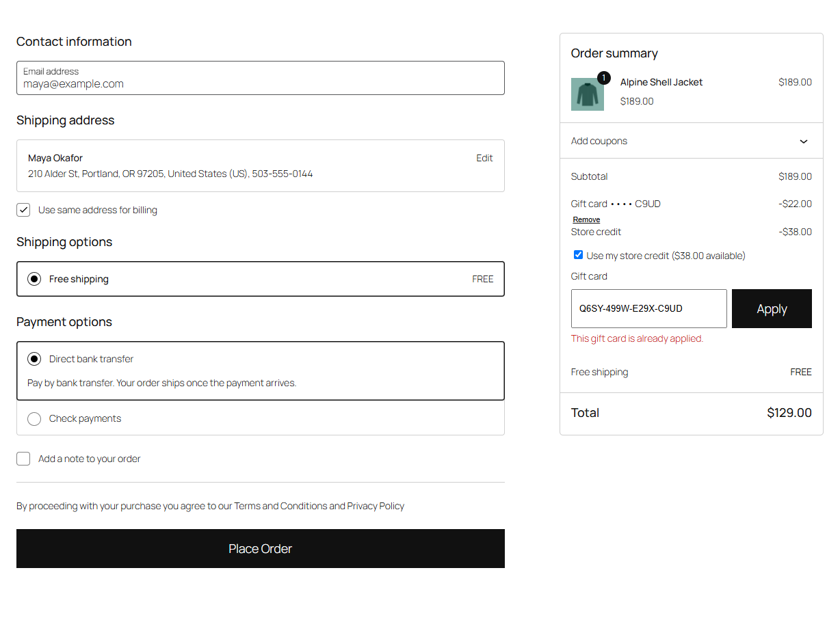Click the Alpine Shell Jacket product thumbnail
The image size is (840, 620).
pos(588,94)
